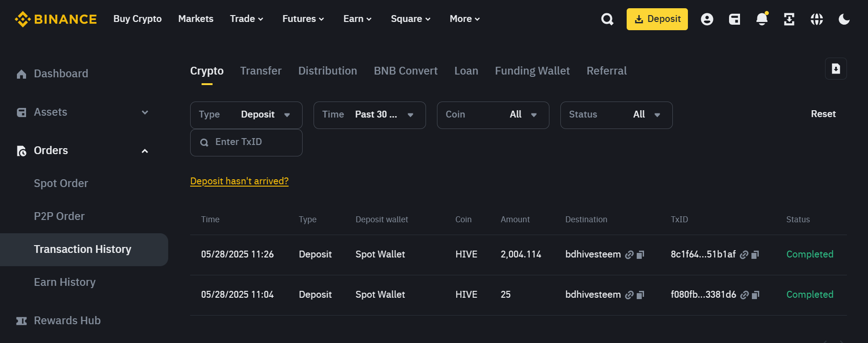This screenshot has width=868, height=343.
Task: Open destination link in 2,004.114 HIVE row
Action: point(629,255)
